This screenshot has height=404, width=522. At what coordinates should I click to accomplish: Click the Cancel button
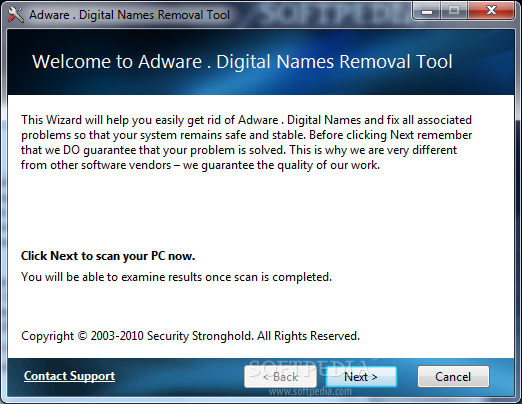click(x=453, y=377)
